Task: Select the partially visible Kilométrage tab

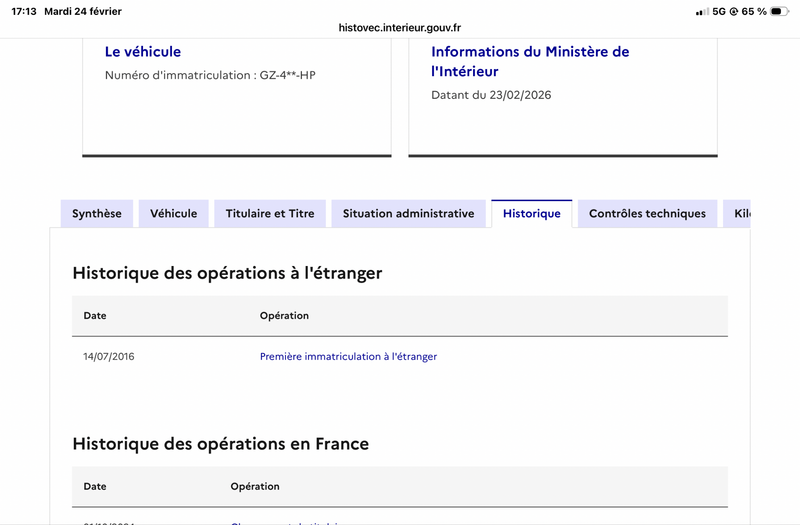Action: tap(739, 214)
